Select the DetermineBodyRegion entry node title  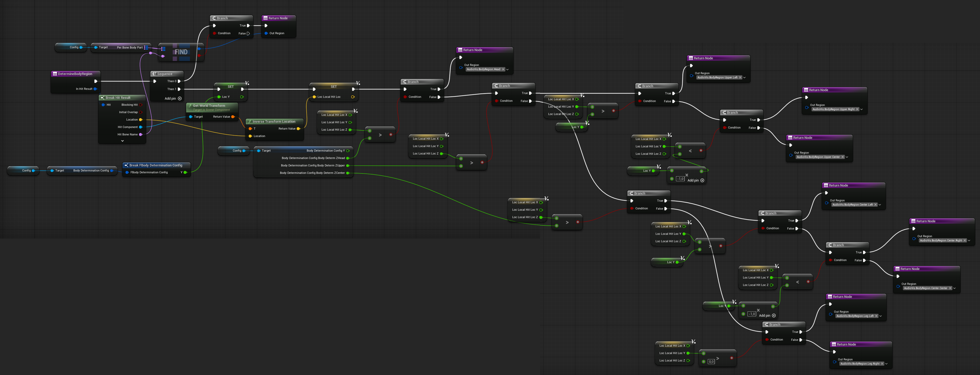75,74
